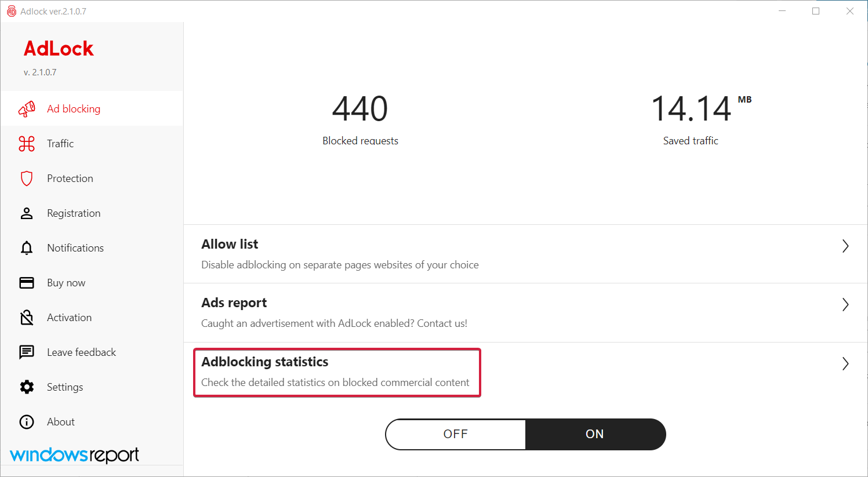868x477 pixels.
Task: Click the About info circle icon
Action: point(27,422)
